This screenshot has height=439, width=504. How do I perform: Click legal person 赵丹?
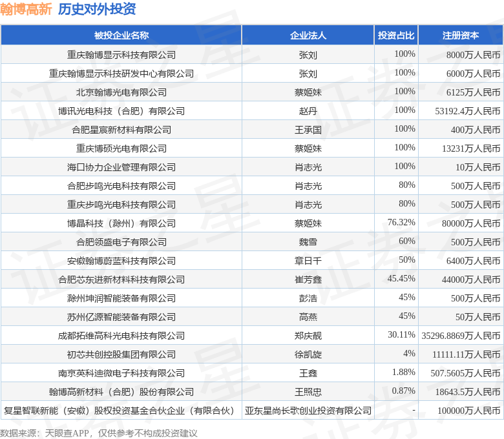(x=308, y=111)
